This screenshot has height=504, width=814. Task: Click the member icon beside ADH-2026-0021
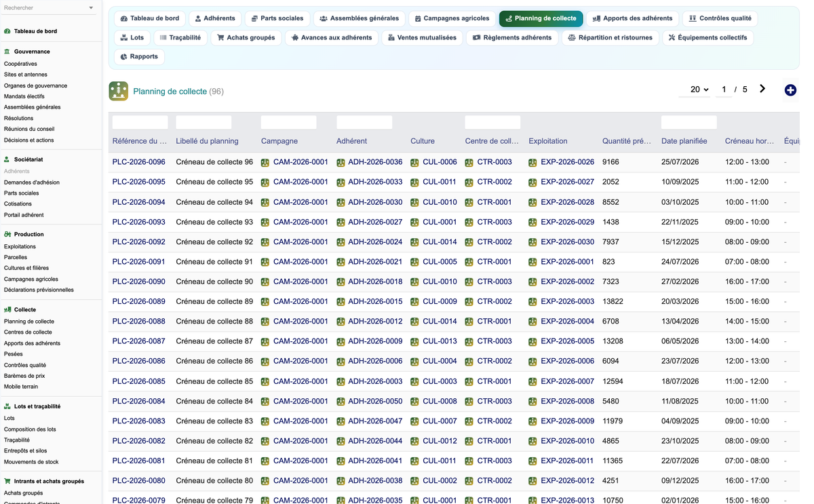[341, 262]
